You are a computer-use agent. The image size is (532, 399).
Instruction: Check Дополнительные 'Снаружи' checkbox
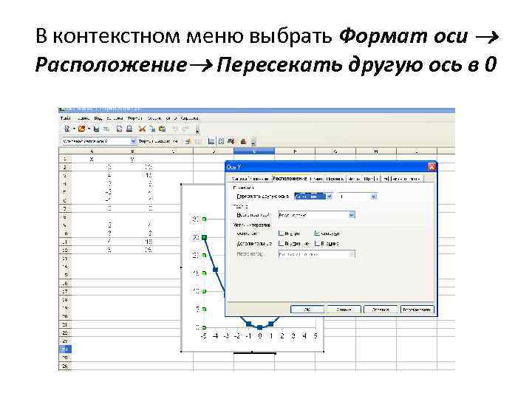pos(317,243)
